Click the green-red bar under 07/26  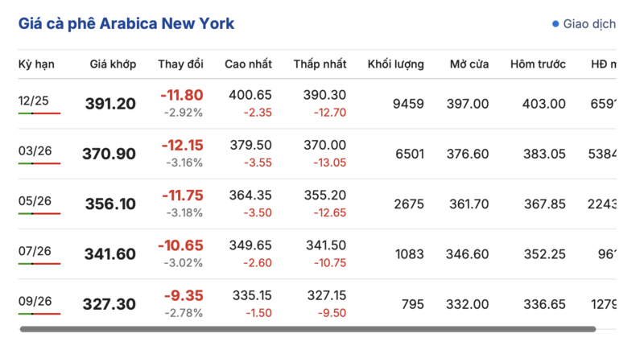point(39,263)
